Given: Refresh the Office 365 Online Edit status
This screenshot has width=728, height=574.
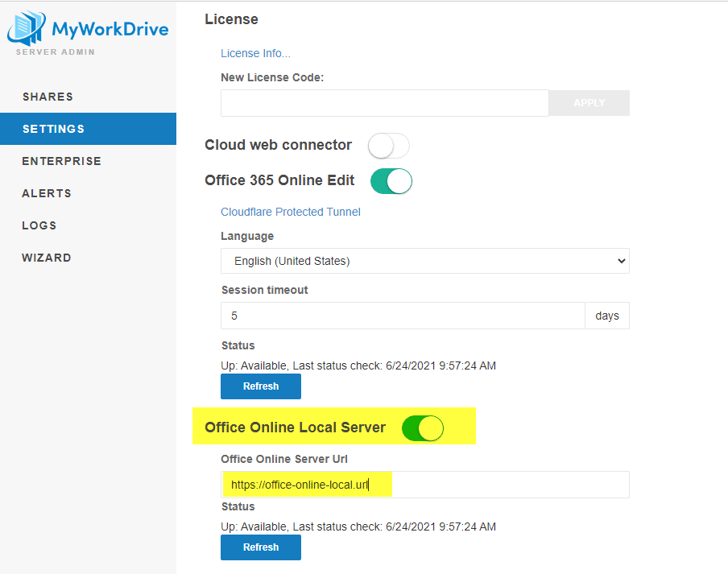Looking at the screenshot, I should tap(261, 386).
